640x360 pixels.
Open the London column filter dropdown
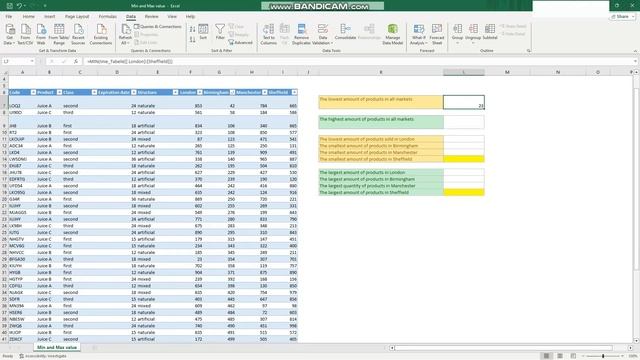(x=200, y=92)
